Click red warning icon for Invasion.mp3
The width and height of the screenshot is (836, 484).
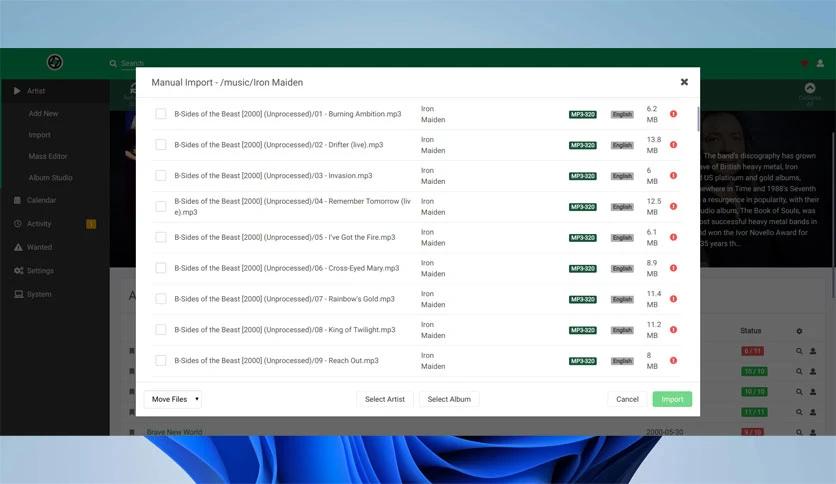[673, 175]
